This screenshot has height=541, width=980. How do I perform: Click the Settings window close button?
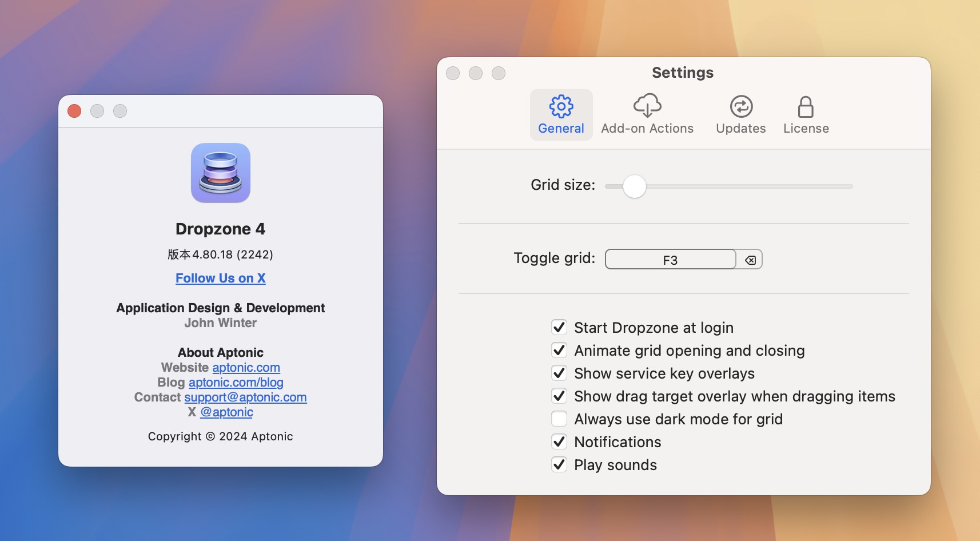pos(453,73)
